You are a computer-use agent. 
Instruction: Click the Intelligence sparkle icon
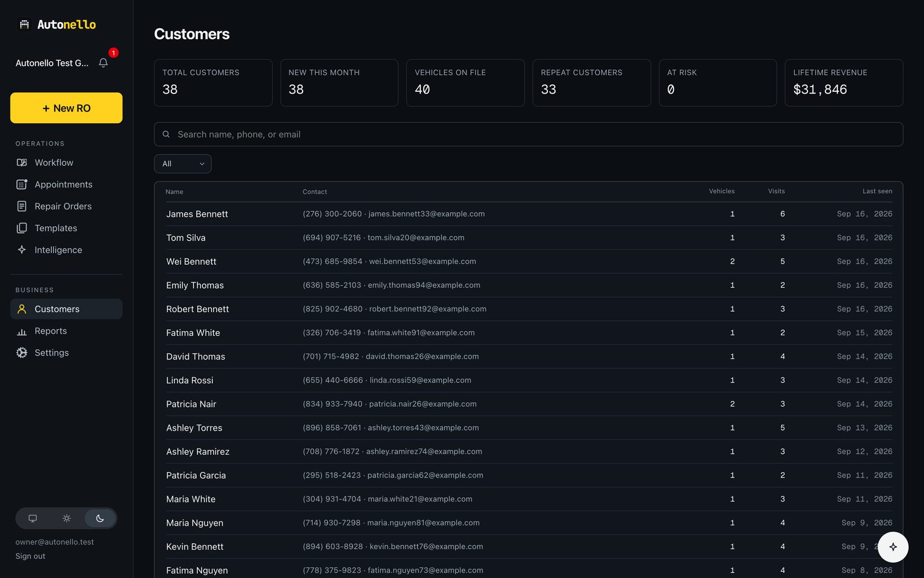pyautogui.click(x=22, y=250)
